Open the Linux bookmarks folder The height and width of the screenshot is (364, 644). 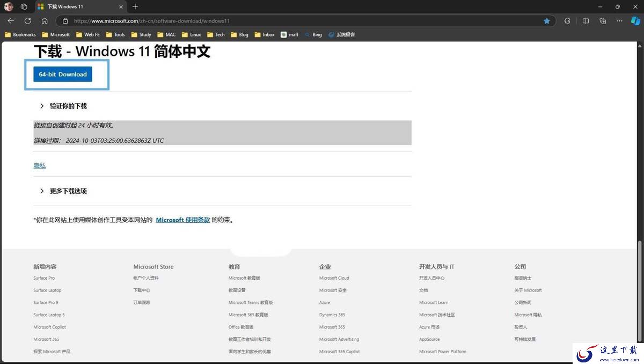191,34
